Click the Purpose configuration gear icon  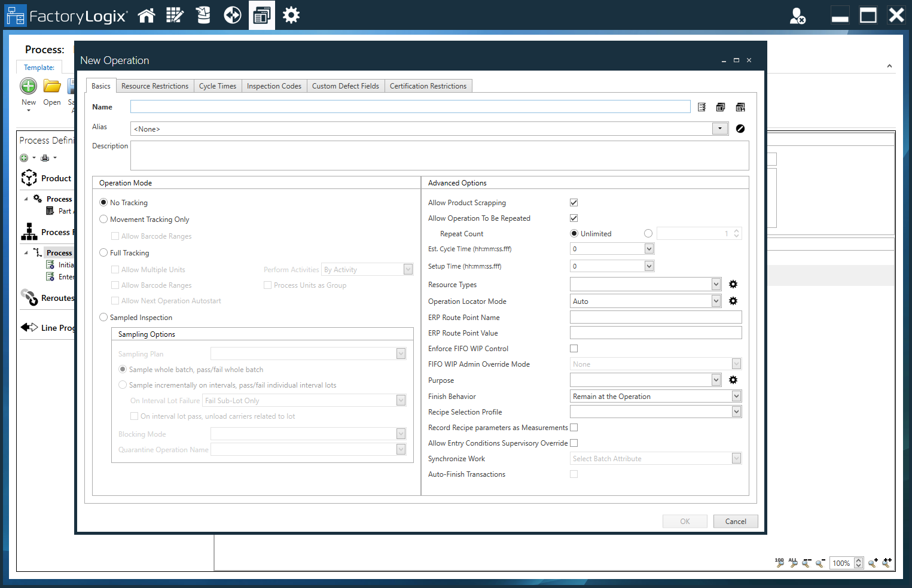click(733, 379)
